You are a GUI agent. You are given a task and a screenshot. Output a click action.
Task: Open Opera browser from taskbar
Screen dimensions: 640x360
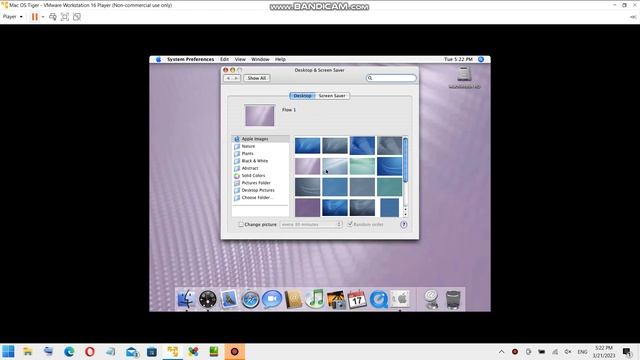(x=90, y=351)
